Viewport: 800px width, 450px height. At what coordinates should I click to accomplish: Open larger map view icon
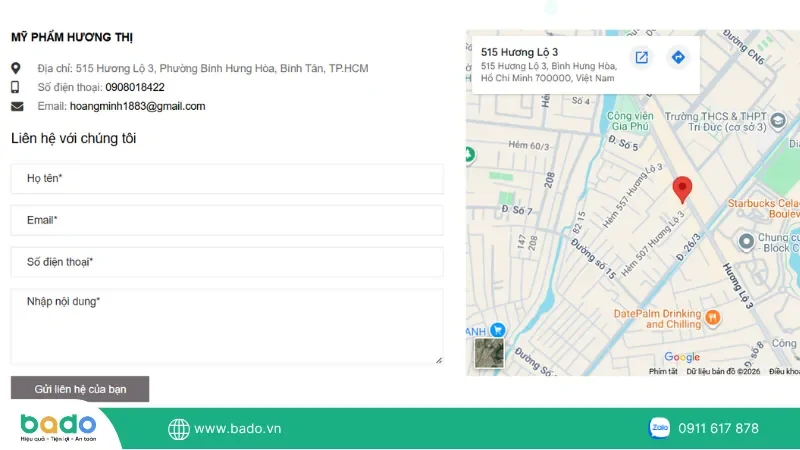(641, 57)
